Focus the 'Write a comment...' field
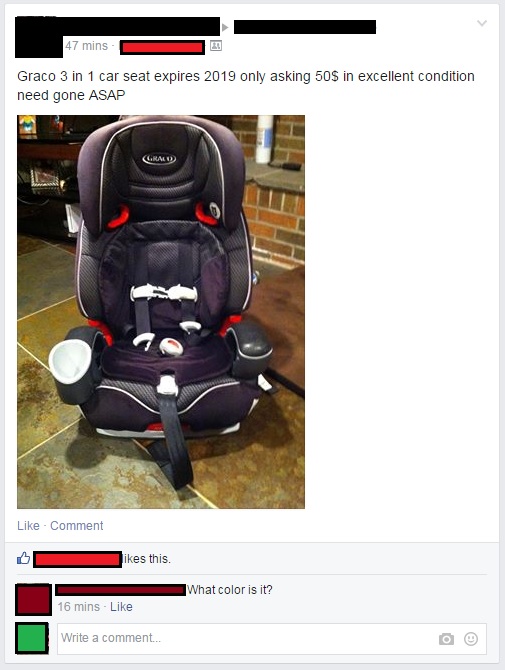Image resolution: width=505 pixels, height=670 pixels. [x=272, y=639]
